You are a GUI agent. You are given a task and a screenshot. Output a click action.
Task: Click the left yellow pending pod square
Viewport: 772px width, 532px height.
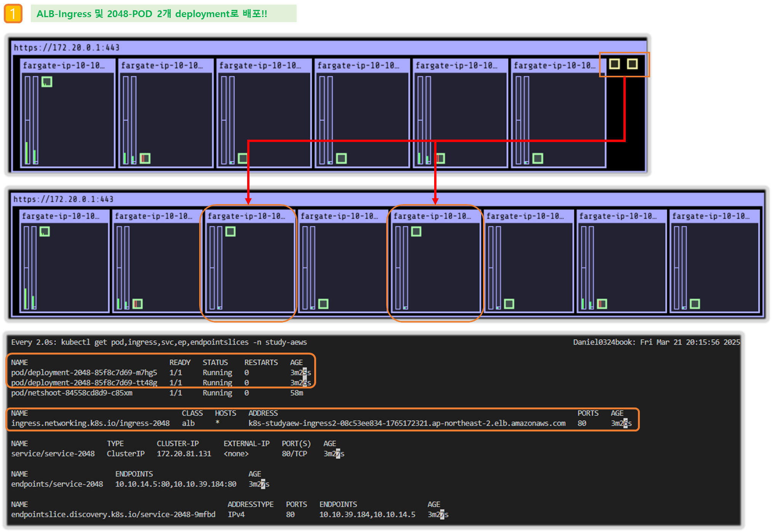pyautogui.click(x=614, y=64)
